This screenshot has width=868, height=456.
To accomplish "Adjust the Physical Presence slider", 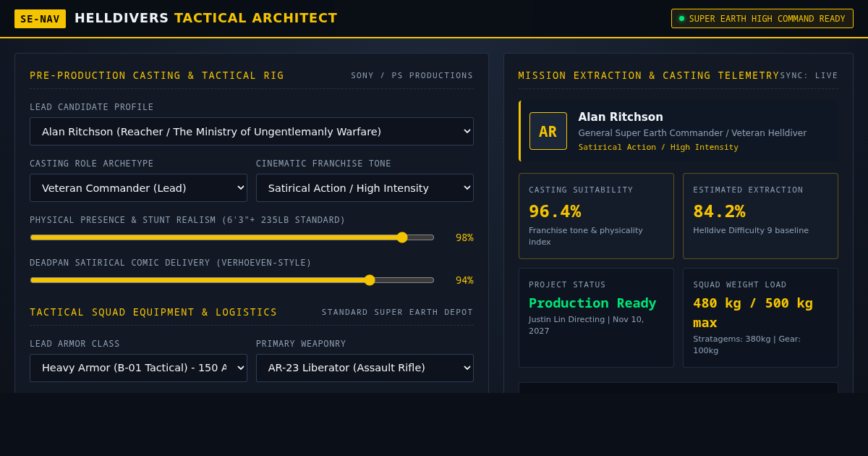I will (x=232, y=237).
